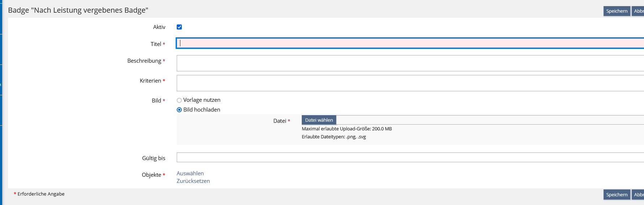Save using the bottom Speichern button

point(617,195)
